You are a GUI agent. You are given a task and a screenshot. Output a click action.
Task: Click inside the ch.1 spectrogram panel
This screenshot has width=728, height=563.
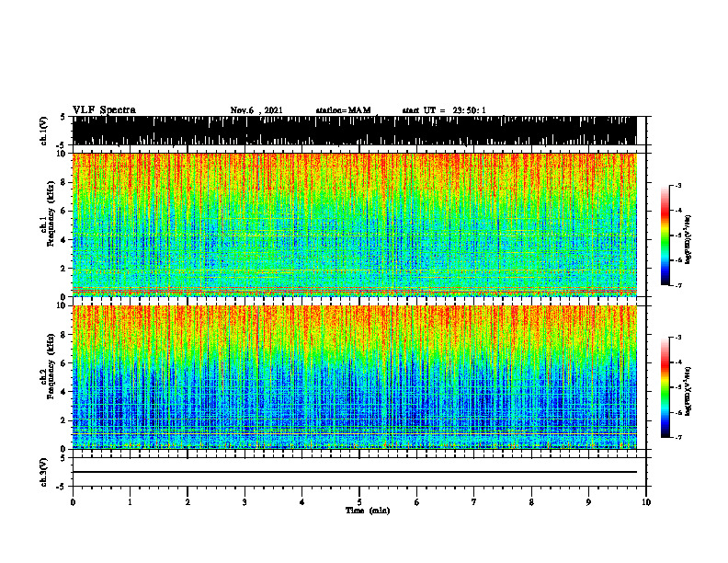355,224
